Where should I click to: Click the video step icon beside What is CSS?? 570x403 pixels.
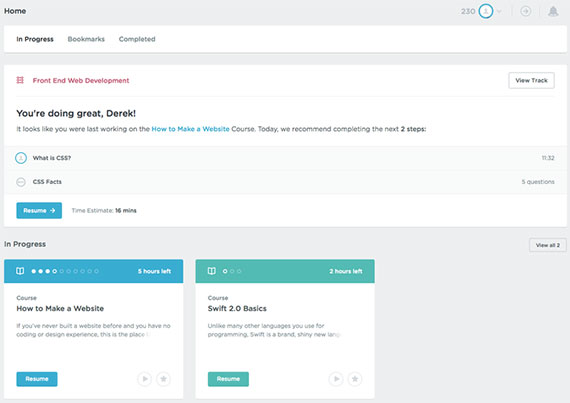[x=21, y=158]
